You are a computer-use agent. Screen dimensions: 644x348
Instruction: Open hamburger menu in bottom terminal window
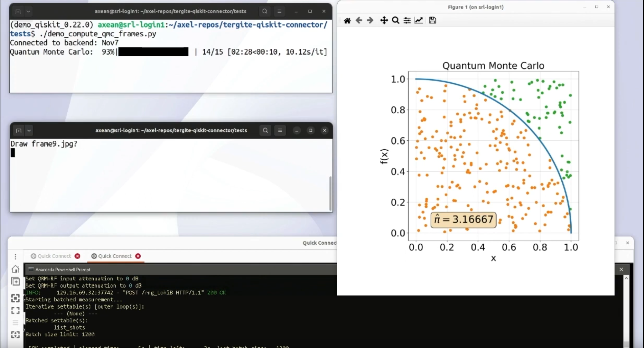point(280,130)
